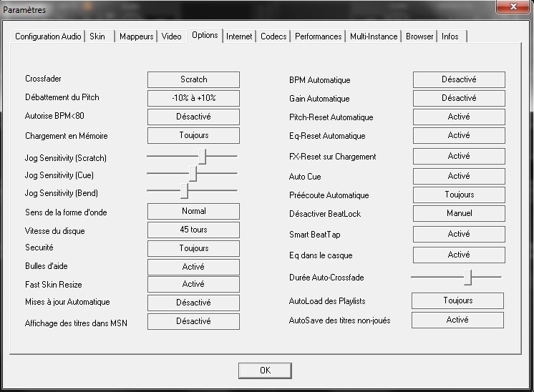Toggle Smart BeatTap setting
Screen dimensions: 534x392
459,235
